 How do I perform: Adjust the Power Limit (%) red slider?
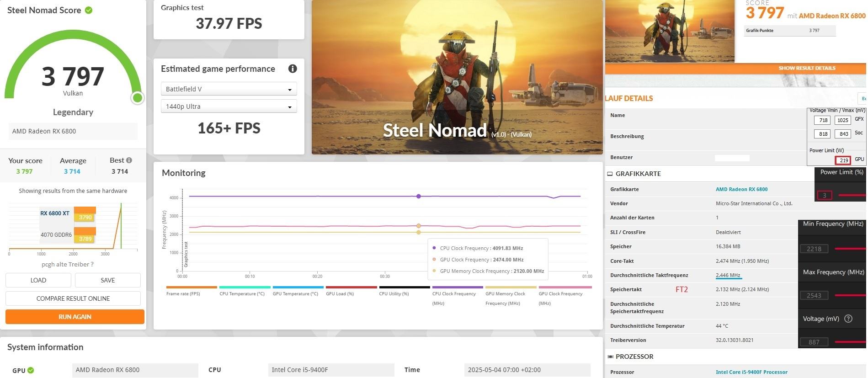click(x=852, y=195)
